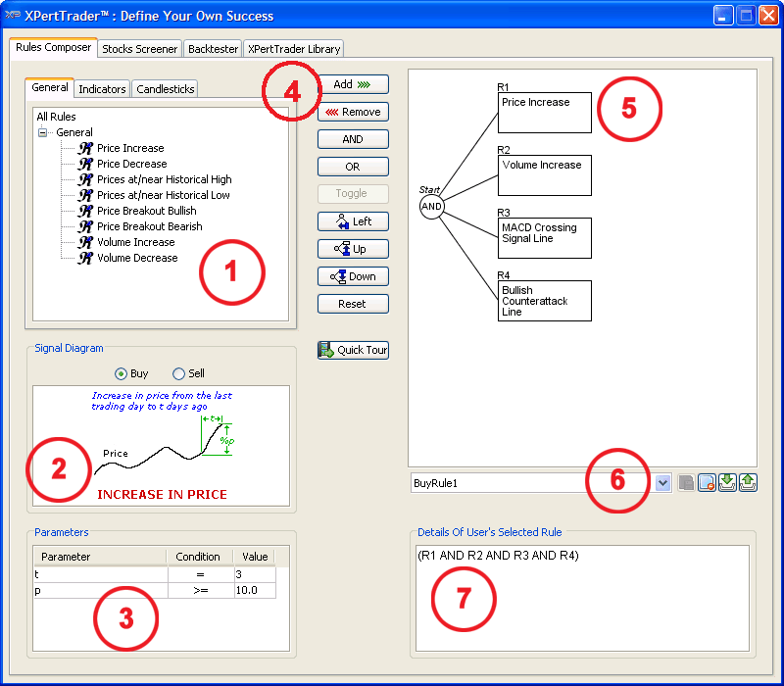Viewport: 784px width, 686px height.
Task: Open the Candlesticks tab
Action: (x=166, y=89)
